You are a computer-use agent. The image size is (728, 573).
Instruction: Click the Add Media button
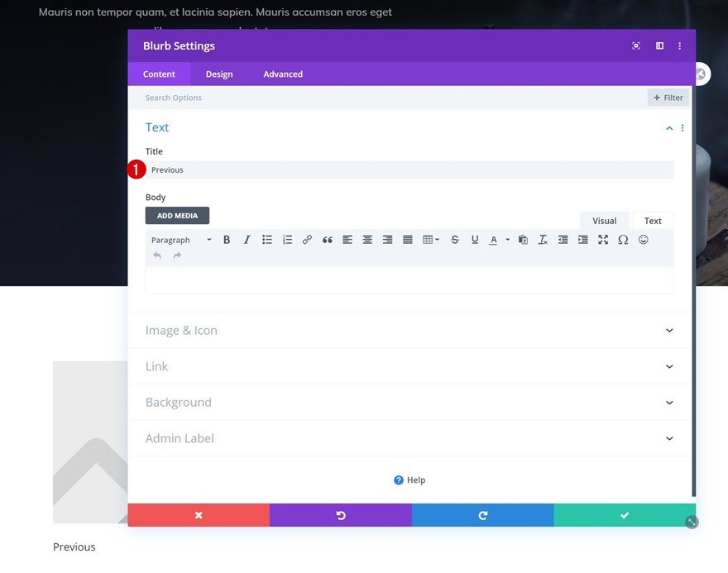[177, 215]
